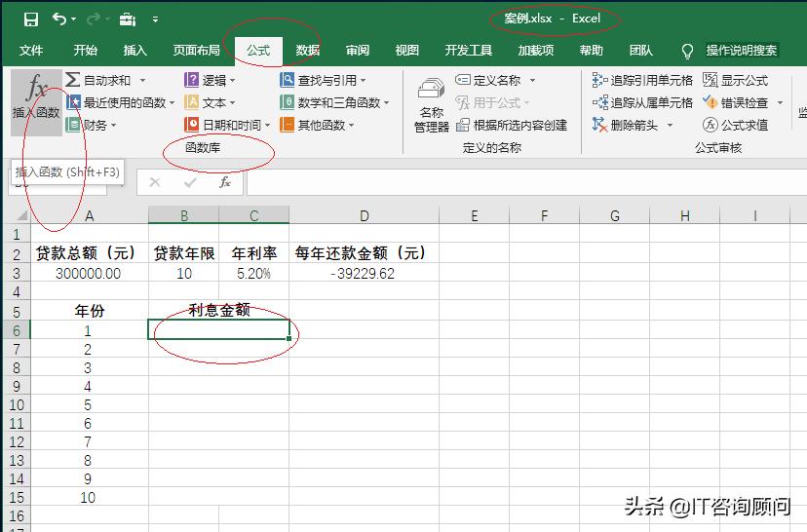Viewport: 807px width, 532px height.
Task: Switch to the 页面布局 ribbon tab
Action: 197,51
